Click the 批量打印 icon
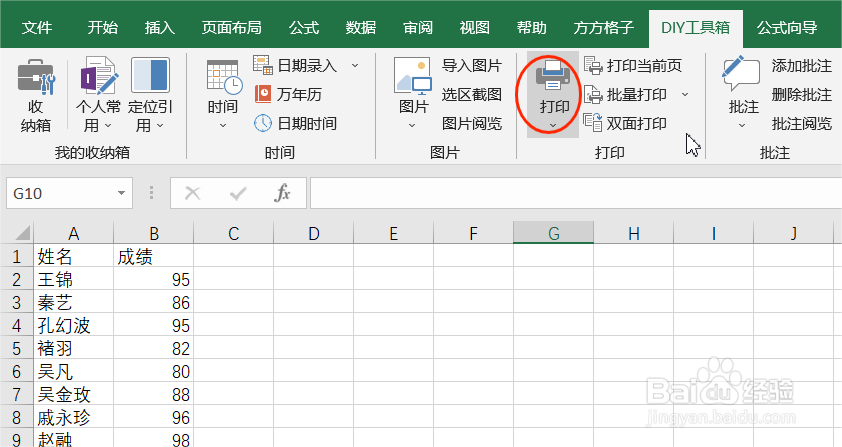 click(593, 95)
